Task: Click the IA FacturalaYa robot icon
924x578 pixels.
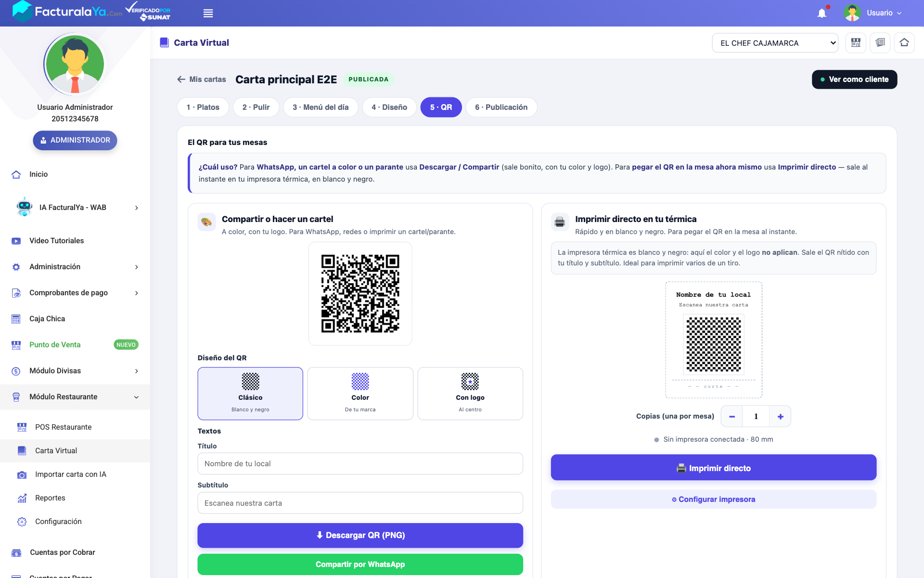Action: pos(24,207)
